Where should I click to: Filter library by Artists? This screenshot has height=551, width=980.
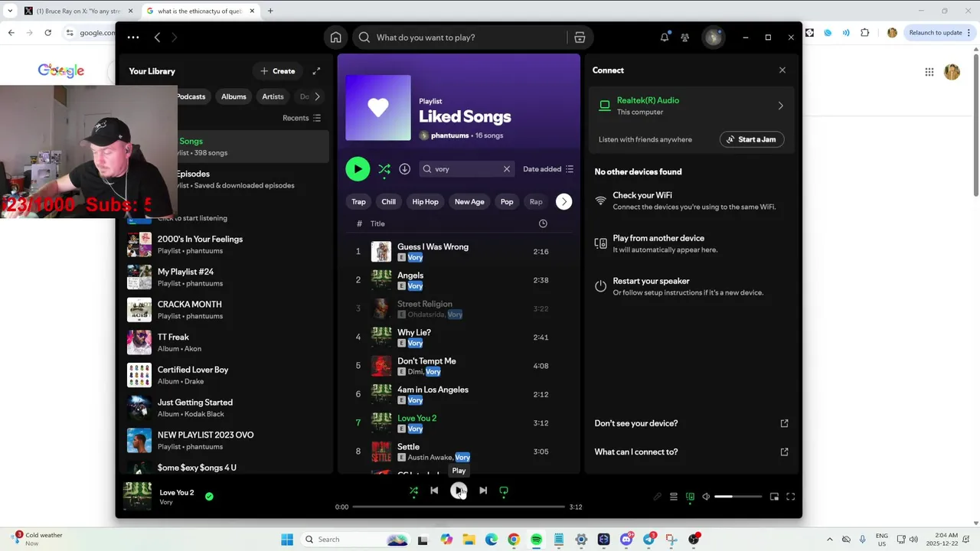coord(273,96)
